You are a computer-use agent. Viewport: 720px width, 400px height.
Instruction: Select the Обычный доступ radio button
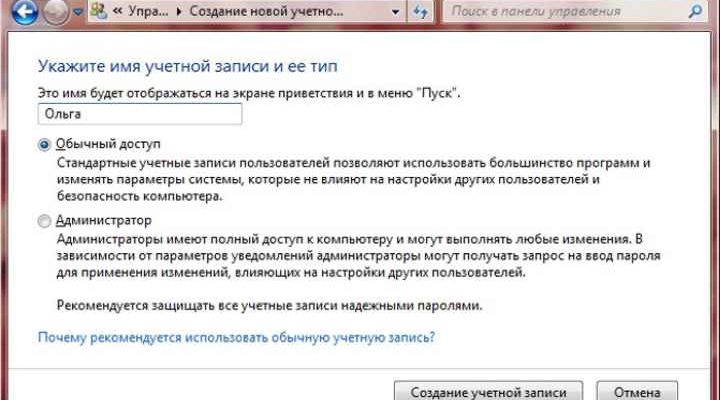coord(44,145)
